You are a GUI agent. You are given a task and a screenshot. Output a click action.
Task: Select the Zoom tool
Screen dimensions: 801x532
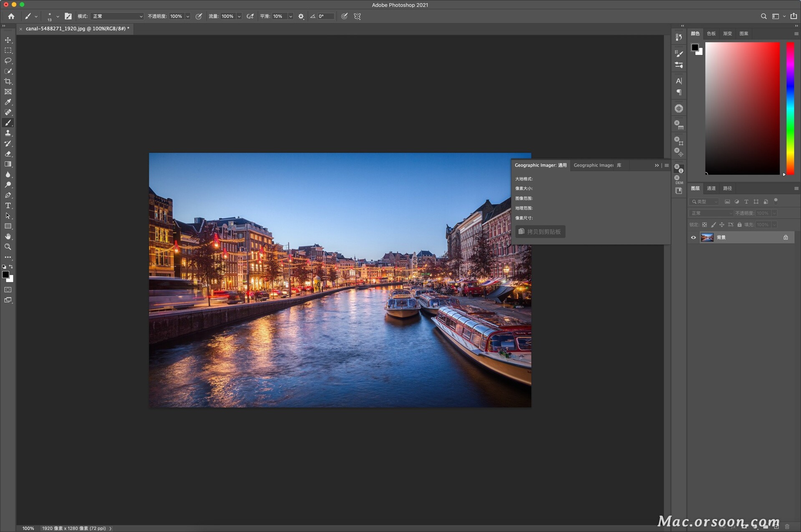tap(8, 247)
